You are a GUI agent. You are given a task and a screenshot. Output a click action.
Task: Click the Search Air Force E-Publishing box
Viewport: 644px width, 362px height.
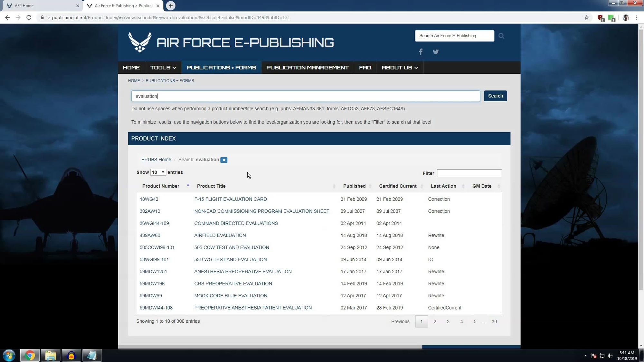[454, 36]
